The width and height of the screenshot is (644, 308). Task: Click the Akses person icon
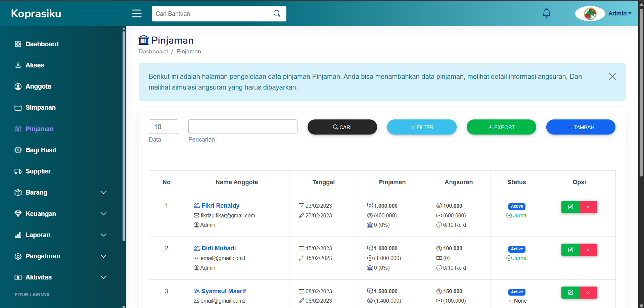click(18, 65)
